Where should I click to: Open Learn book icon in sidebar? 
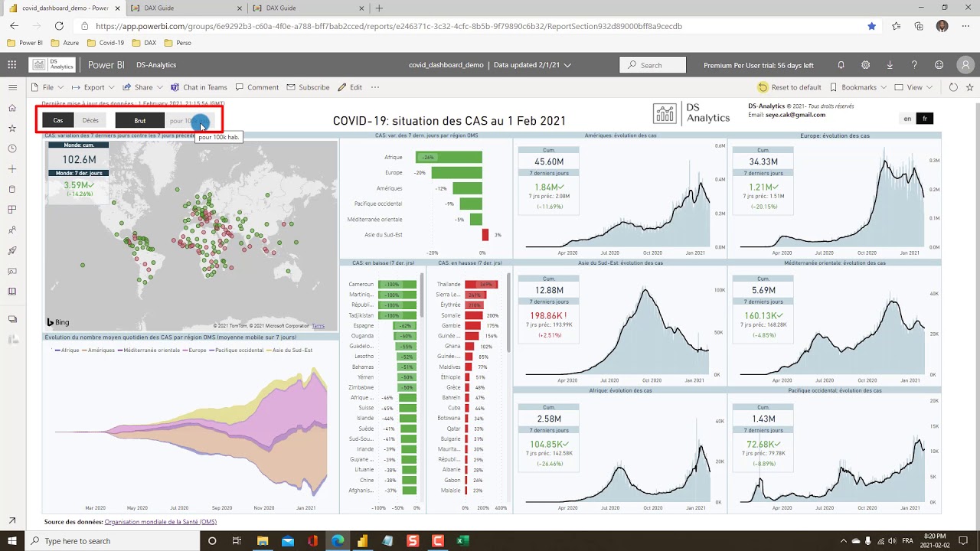[x=12, y=292]
